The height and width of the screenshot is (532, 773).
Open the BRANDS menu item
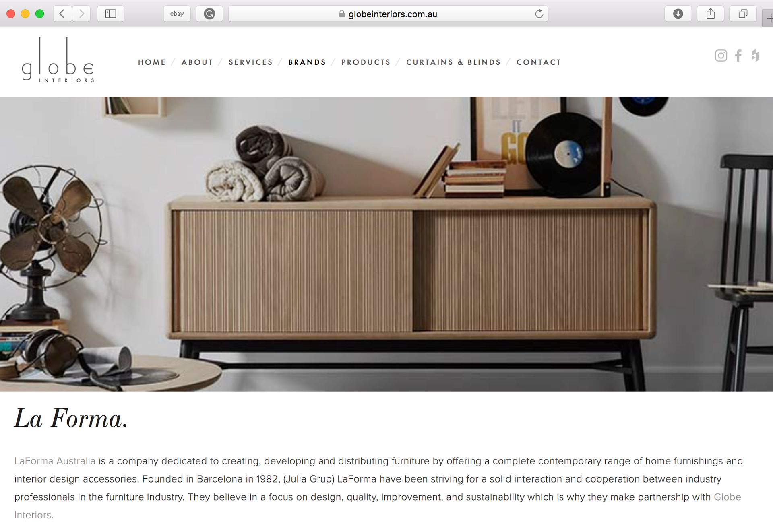(x=307, y=62)
